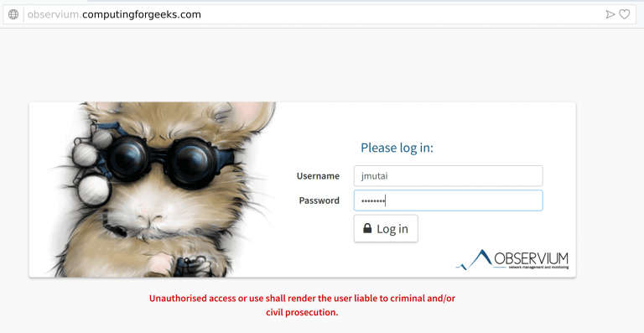Click the Password label
This screenshot has height=333, width=644.
319,200
